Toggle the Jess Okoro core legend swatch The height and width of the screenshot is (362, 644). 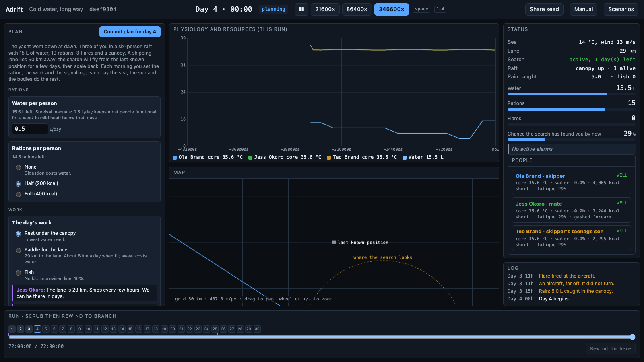(250, 158)
